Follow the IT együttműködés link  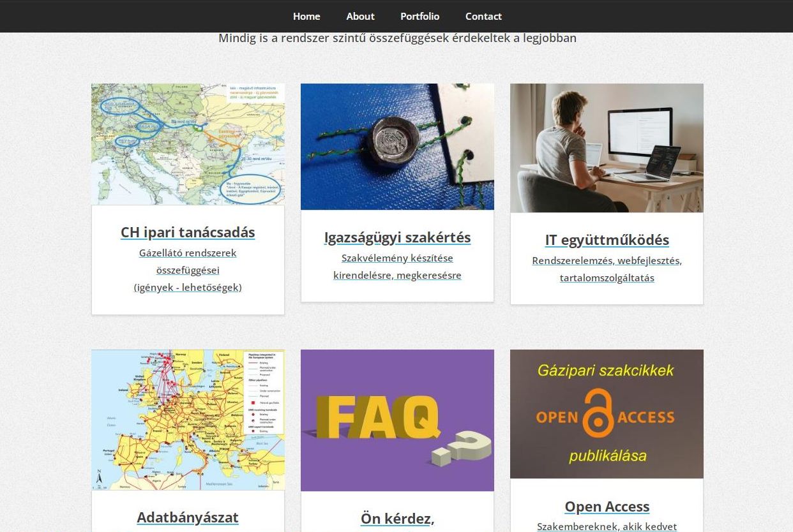606,240
